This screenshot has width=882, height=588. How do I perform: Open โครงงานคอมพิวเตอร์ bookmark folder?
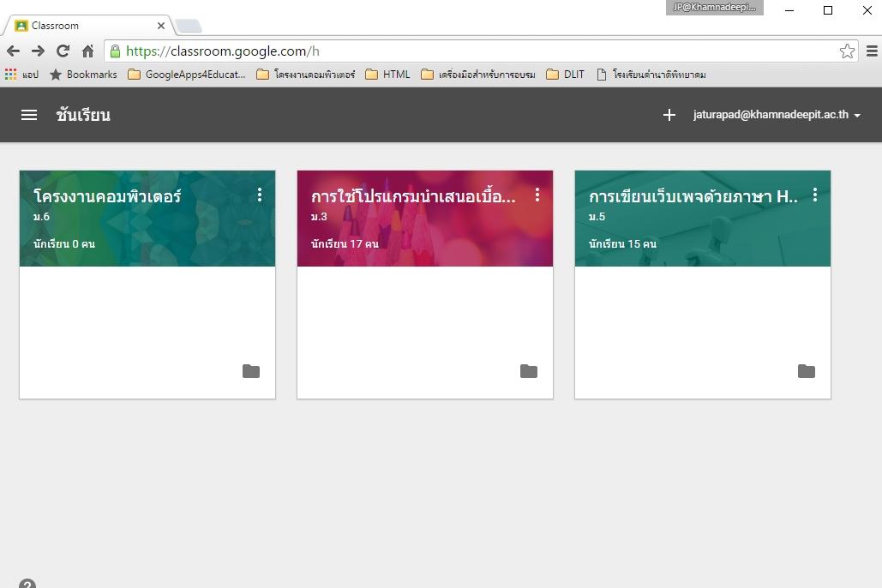(x=305, y=75)
